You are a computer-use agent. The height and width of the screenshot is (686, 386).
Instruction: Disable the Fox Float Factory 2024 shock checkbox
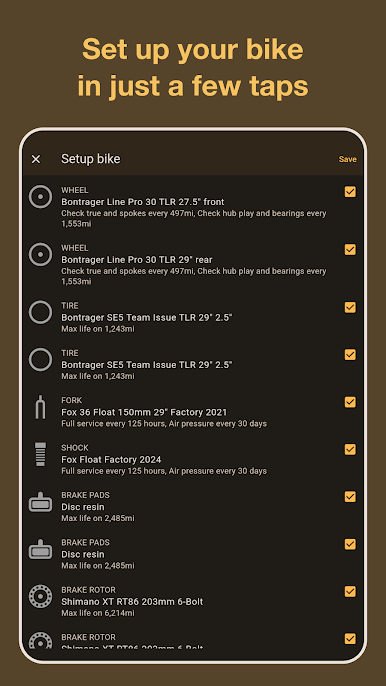pos(350,449)
